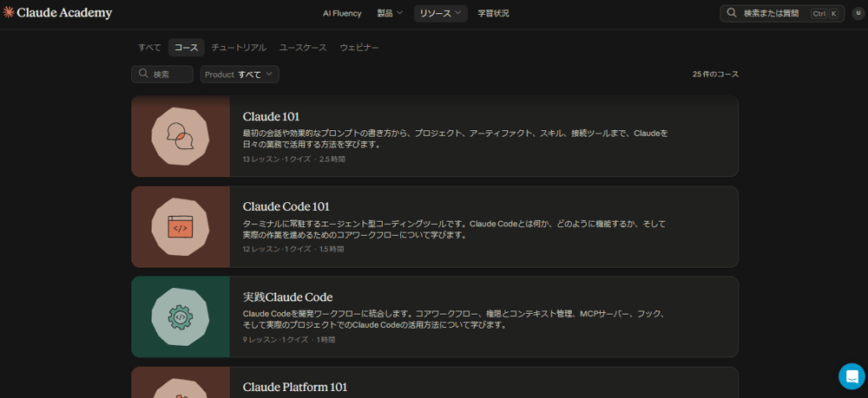Viewport: 868px width, 398px height.
Task: Open the 学習状況 page
Action: click(x=493, y=14)
